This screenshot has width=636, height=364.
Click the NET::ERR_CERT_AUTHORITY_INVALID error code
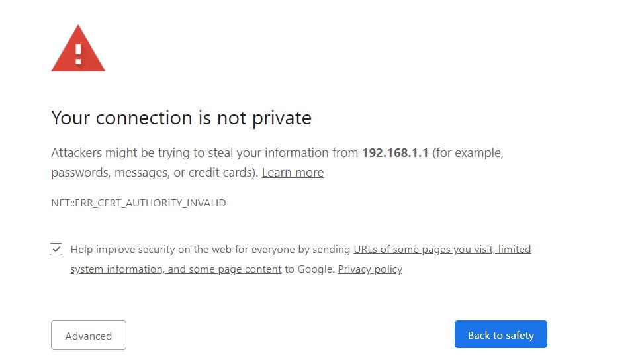click(138, 203)
